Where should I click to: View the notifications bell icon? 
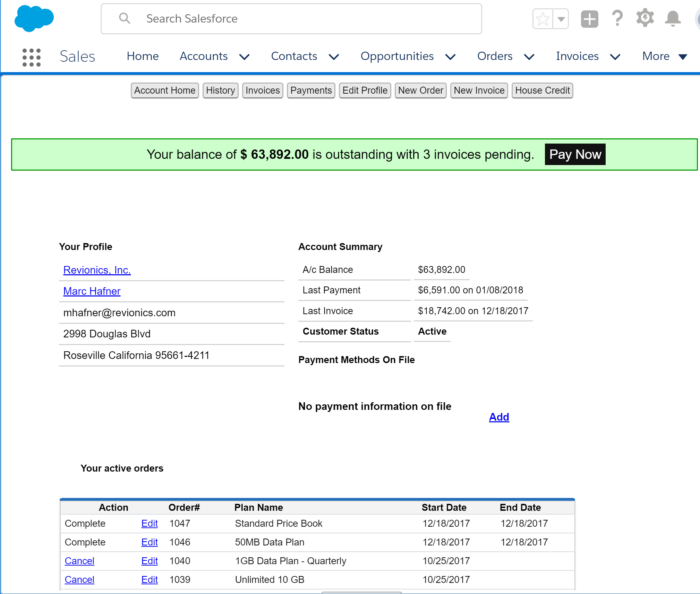coord(673,18)
